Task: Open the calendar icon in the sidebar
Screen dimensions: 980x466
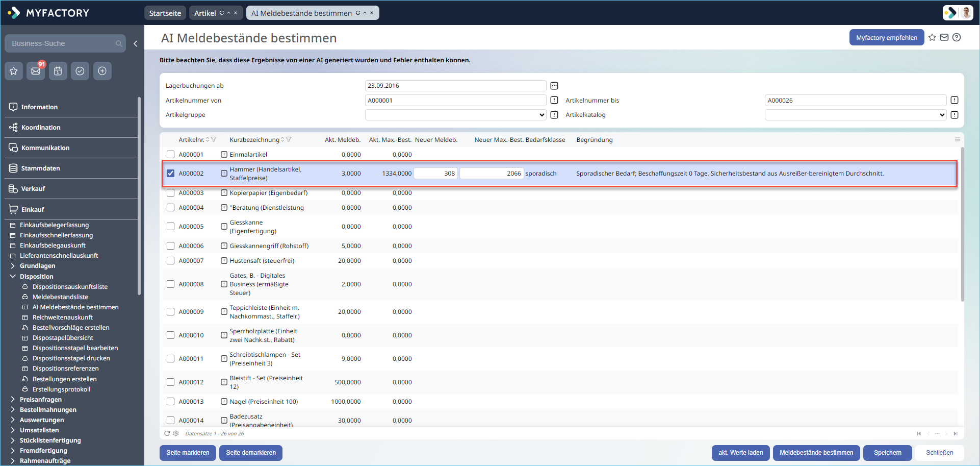Action: (58, 71)
